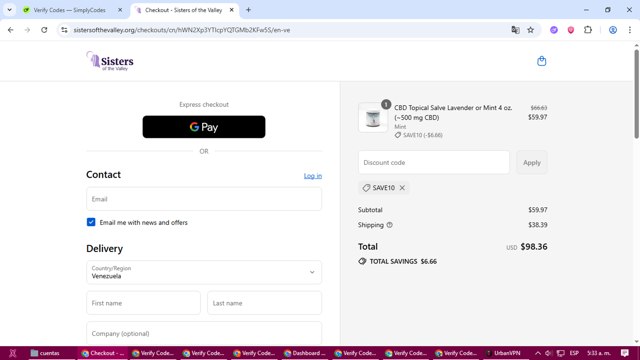Apply the discount code
Image resolution: width=640 pixels, height=360 pixels.
click(x=532, y=162)
